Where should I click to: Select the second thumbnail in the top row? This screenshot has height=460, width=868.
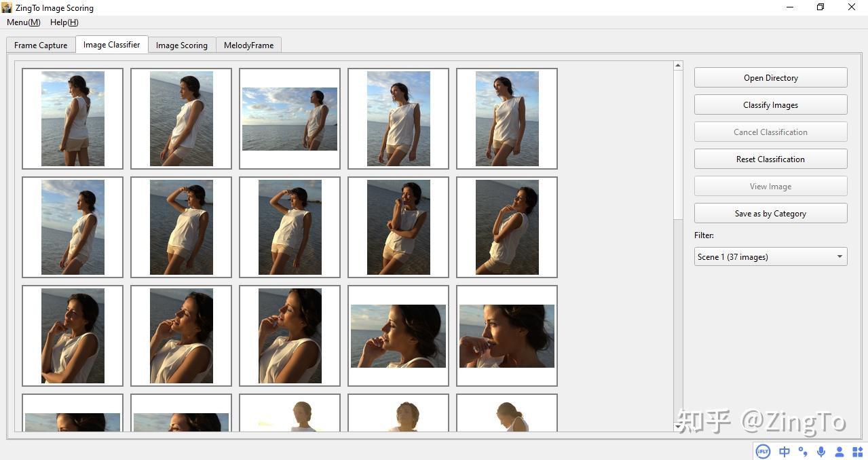coord(181,119)
